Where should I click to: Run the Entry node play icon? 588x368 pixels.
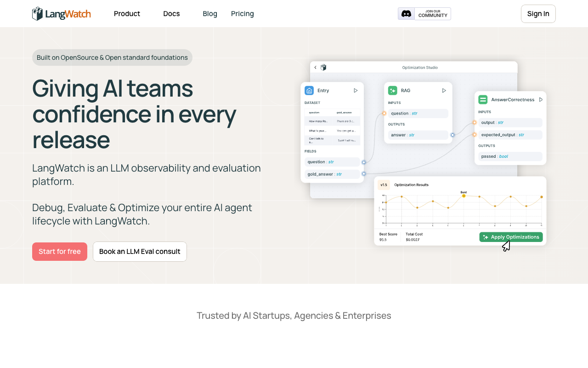coord(356,91)
